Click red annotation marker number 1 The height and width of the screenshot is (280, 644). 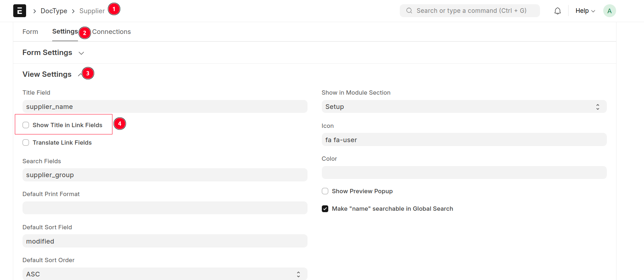pos(114,9)
